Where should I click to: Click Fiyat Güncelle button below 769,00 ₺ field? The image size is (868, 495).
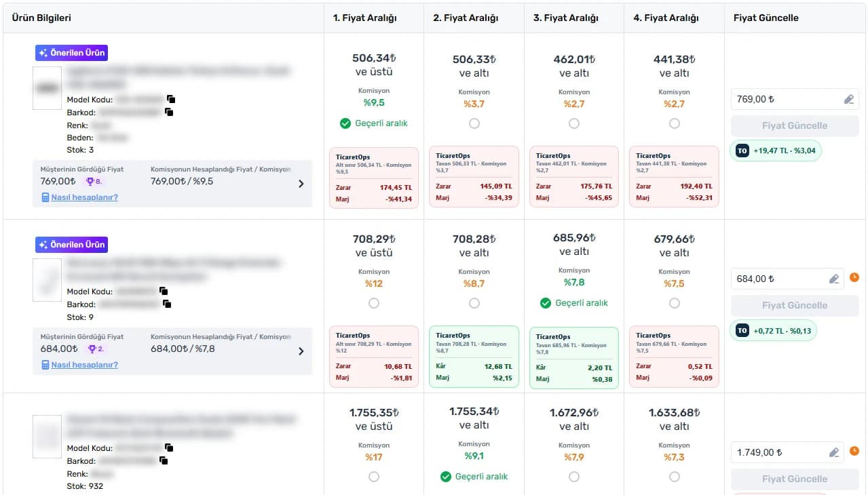pos(795,125)
